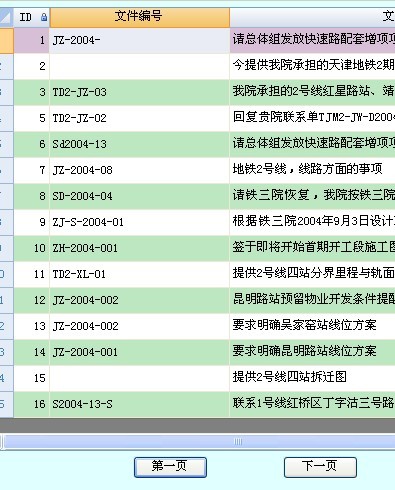
Task: Click text starting 回复贵院联系单
Action: [x=314, y=117]
